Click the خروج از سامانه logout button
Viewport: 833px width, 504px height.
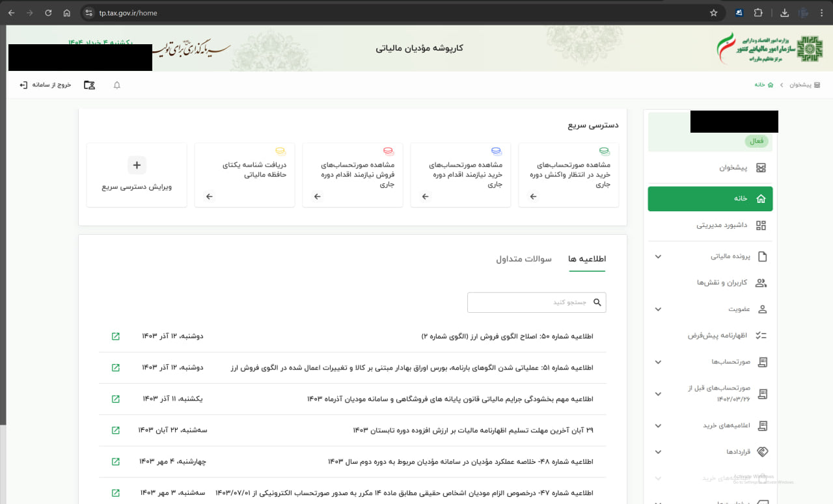coord(45,85)
